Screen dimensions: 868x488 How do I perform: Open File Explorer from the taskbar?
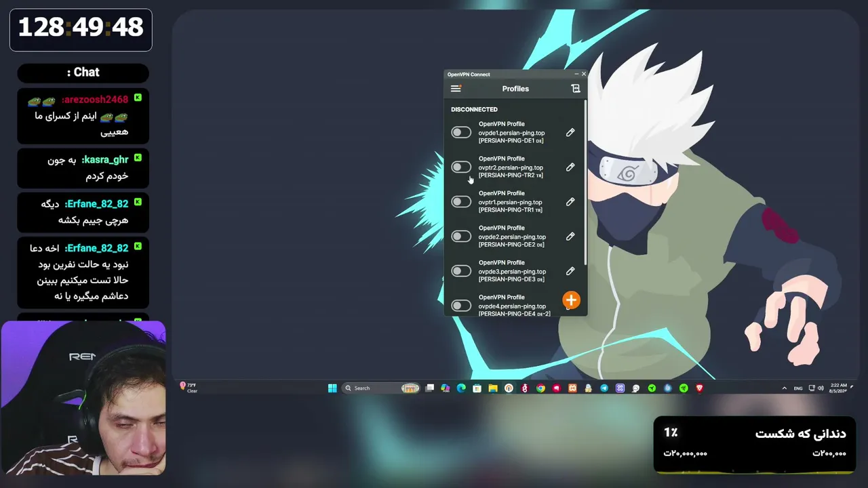coord(493,388)
